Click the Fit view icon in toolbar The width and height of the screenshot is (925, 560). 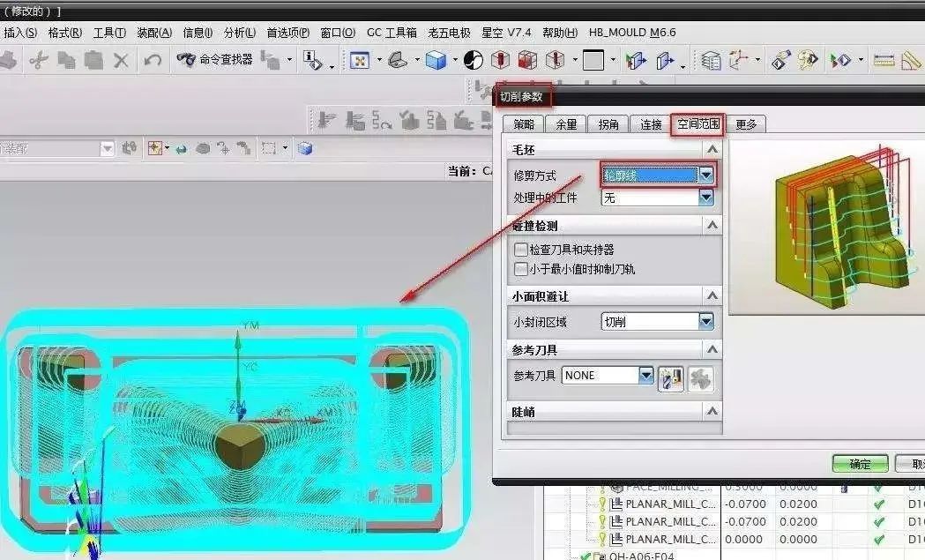tap(360, 60)
